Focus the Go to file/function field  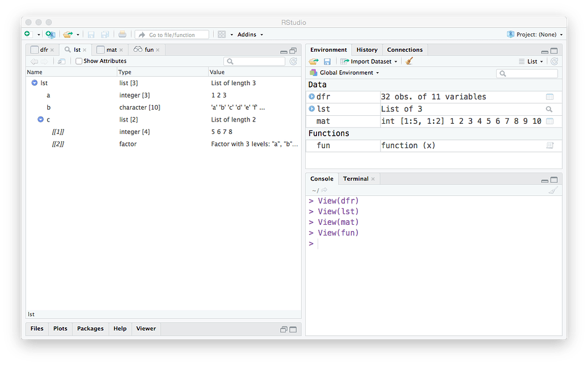pos(172,35)
